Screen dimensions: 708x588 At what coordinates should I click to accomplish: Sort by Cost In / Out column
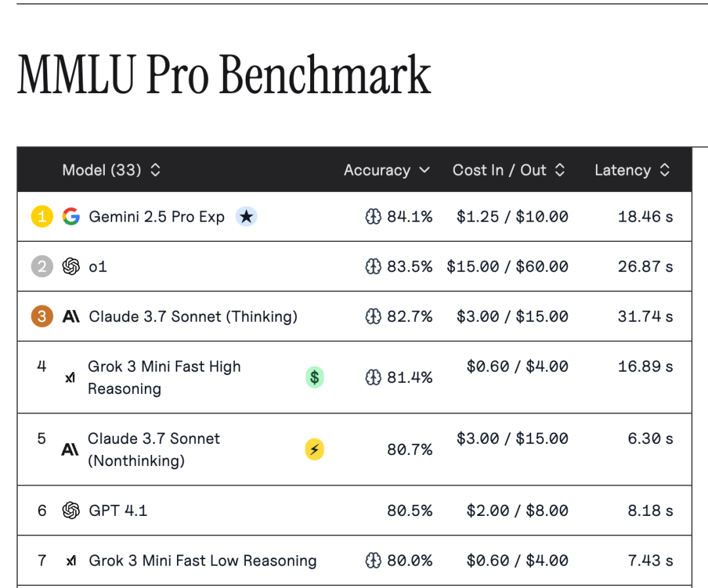coord(509,170)
